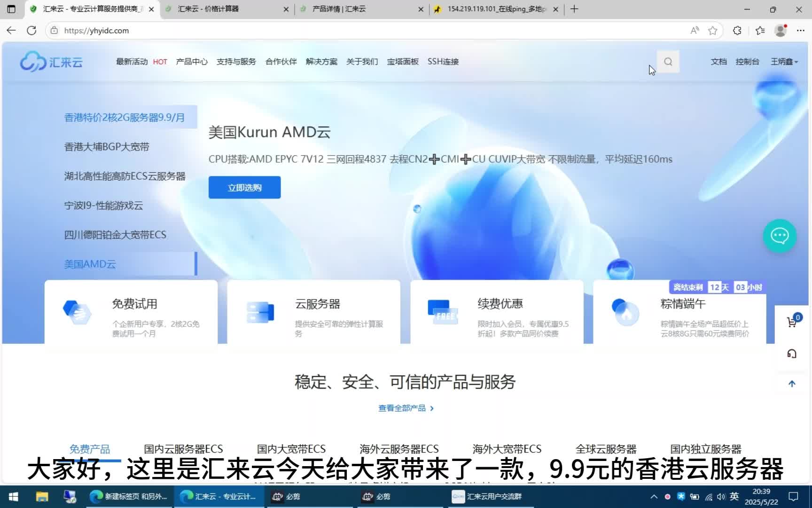812x508 pixels.
Task: Click the 免费试用 card icon
Action: [77, 313]
